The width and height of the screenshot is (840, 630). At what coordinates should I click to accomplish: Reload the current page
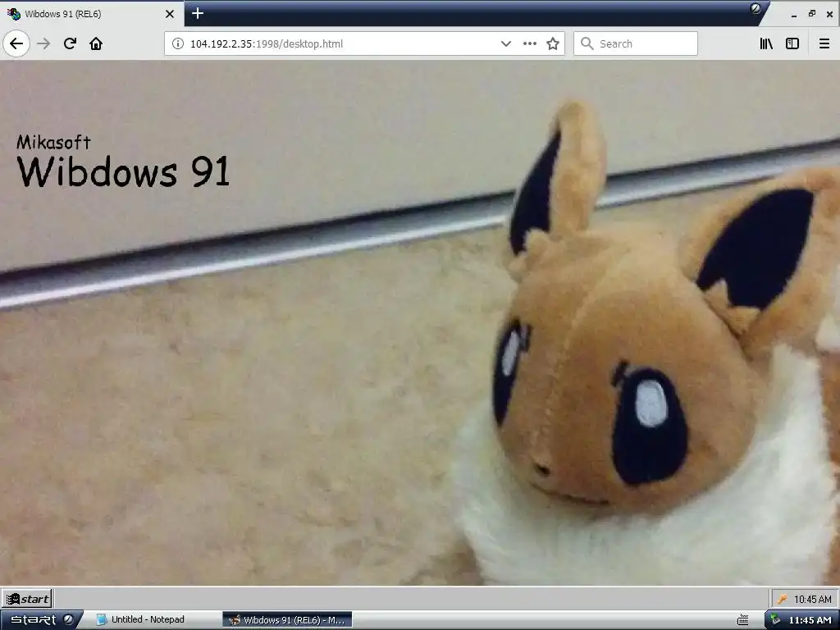(70, 43)
